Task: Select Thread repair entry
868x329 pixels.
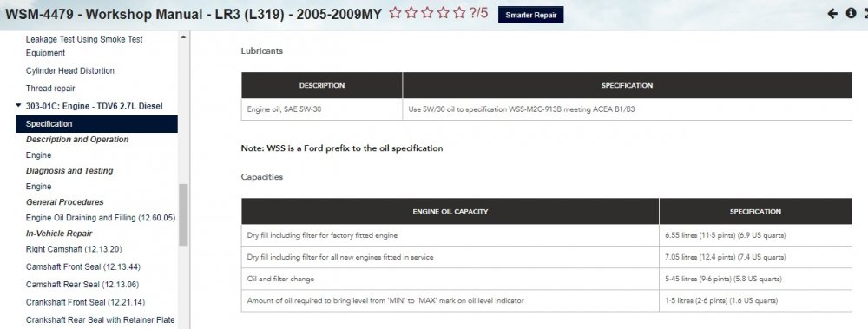Action: [x=50, y=89]
